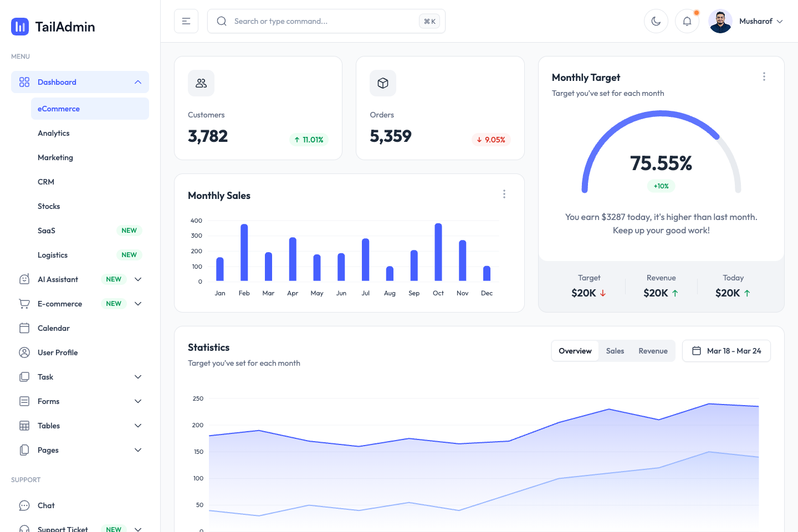The width and height of the screenshot is (798, 532).
Task: Open the Musharof user account dropdown
Action: click(761, 21)
